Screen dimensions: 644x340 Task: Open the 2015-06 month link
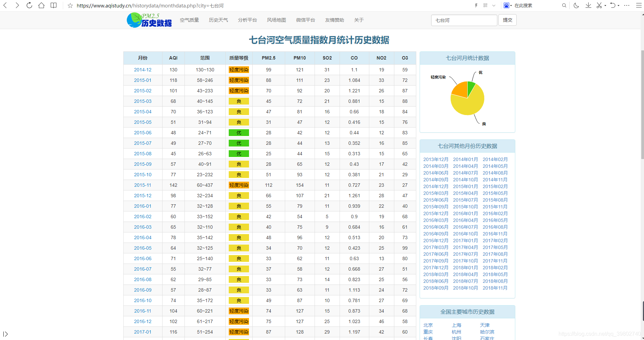pyautogui.click(x=143, y=133)
